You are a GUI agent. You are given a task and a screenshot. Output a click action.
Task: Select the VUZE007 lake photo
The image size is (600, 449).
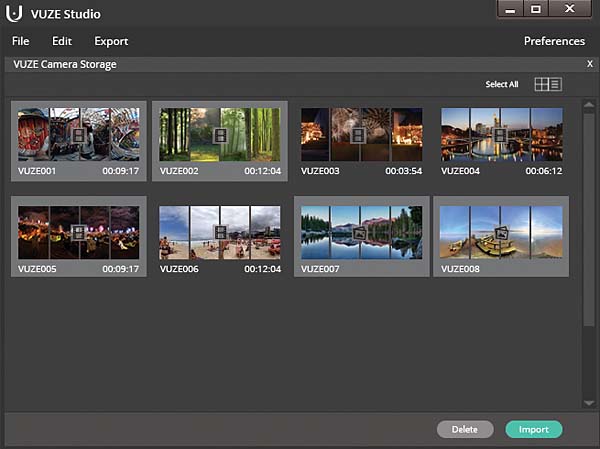point(362,232)
